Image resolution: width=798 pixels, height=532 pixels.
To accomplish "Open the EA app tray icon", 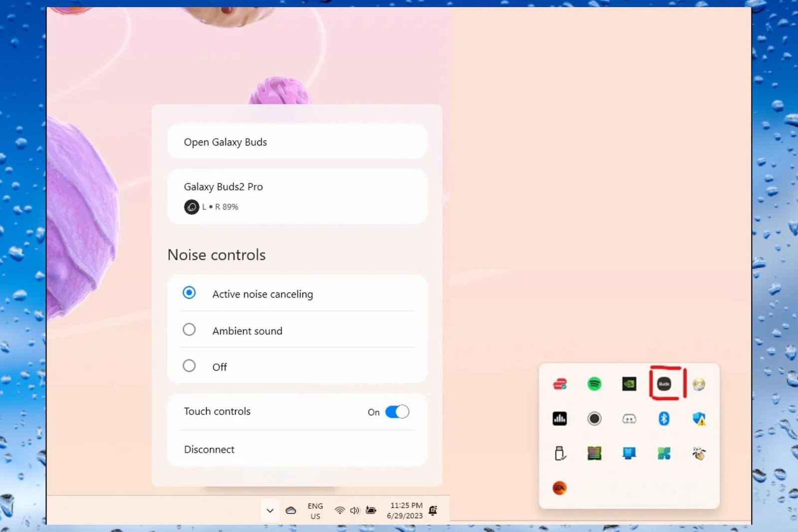I will tap(560, 488).
